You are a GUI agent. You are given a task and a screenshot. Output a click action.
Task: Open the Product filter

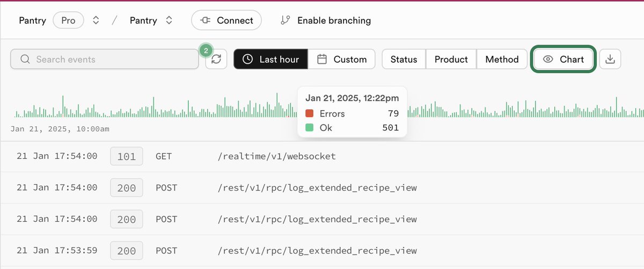click(451, 60)
